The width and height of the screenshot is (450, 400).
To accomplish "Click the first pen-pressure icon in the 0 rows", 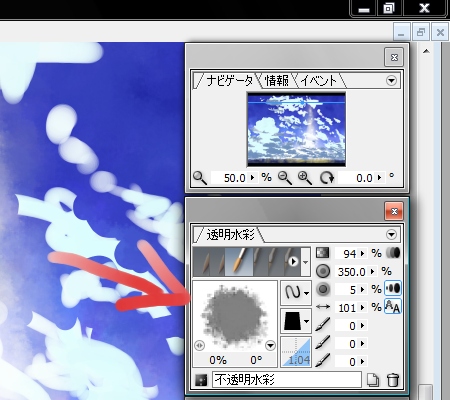I will coord(323,325).
